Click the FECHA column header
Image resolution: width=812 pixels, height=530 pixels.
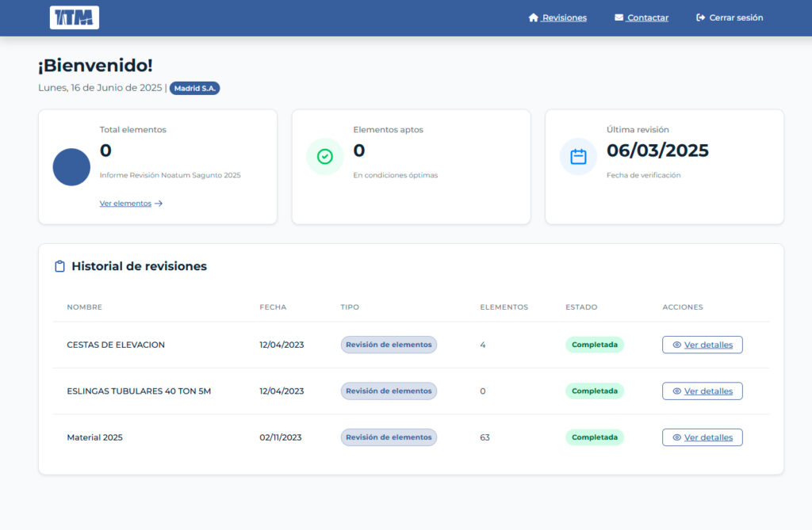coord(273,307)
